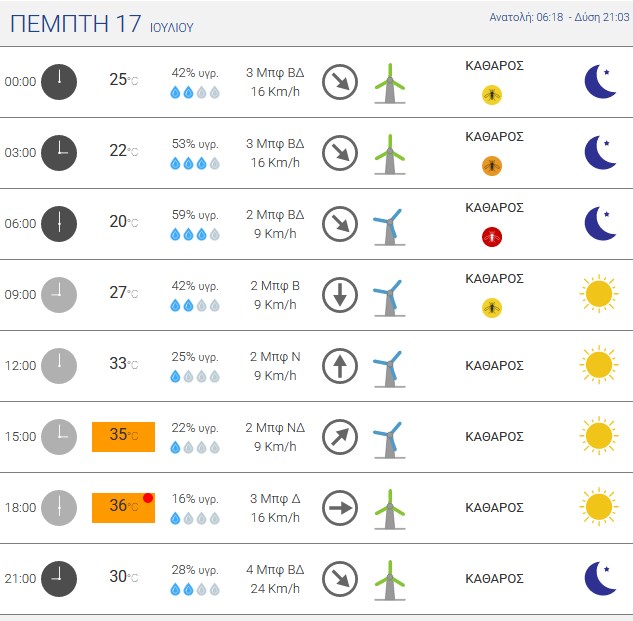Click the yellow mosquito icon at 00:00
633x621 pixels.
point(492,95)
